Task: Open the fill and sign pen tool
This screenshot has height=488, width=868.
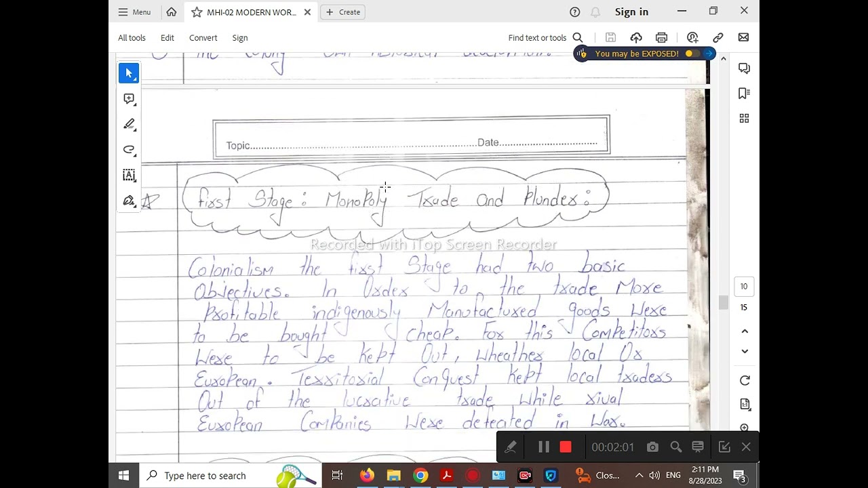Action: (129, 201)
